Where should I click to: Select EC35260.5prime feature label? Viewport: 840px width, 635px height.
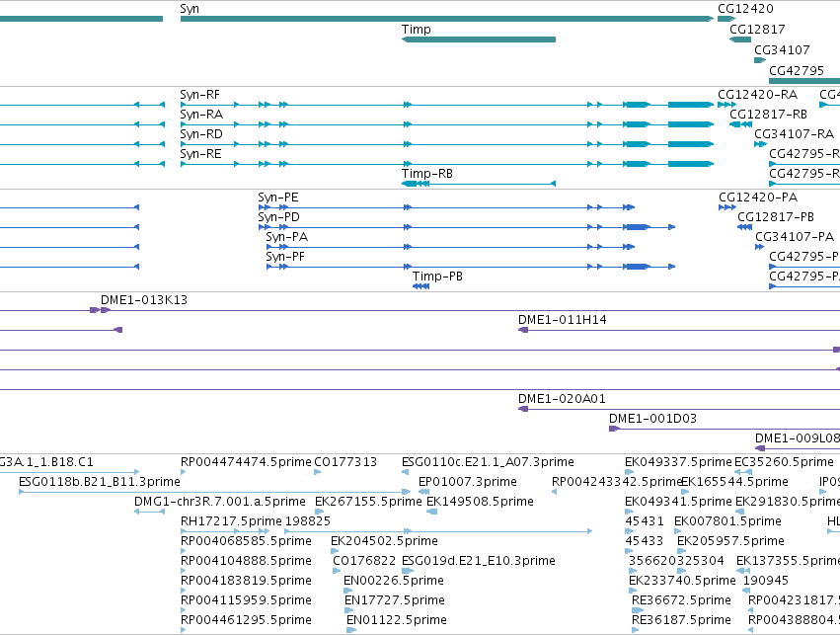784,462
